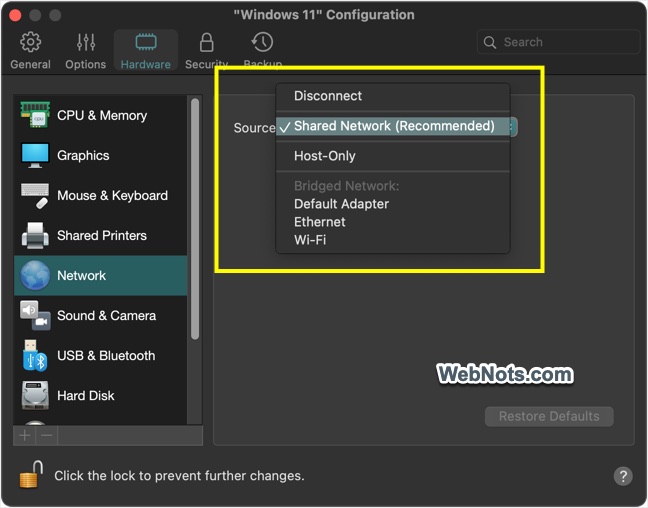Open the Backup tab
The width and height of the screenshot is (648, 508).
(262, 50)
